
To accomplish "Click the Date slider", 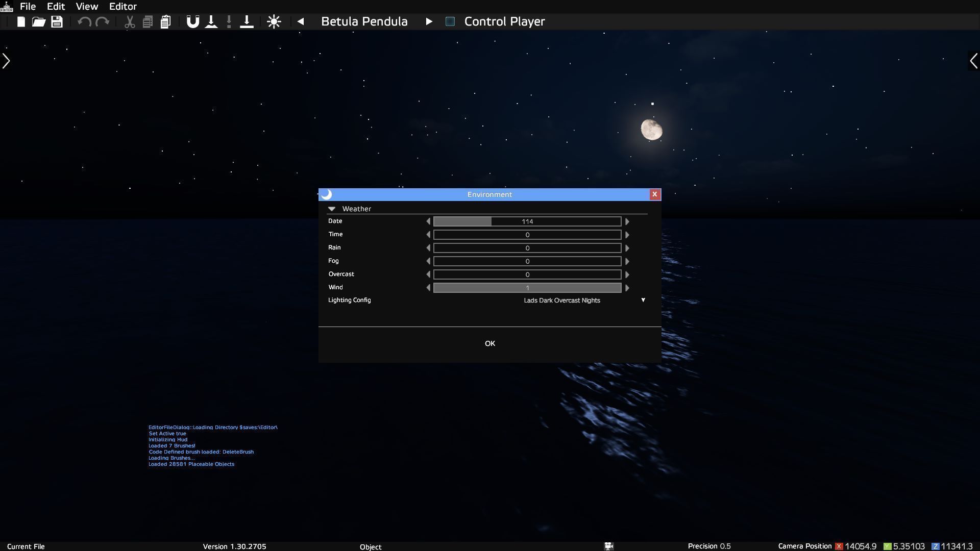I will (x=527, y=221).
